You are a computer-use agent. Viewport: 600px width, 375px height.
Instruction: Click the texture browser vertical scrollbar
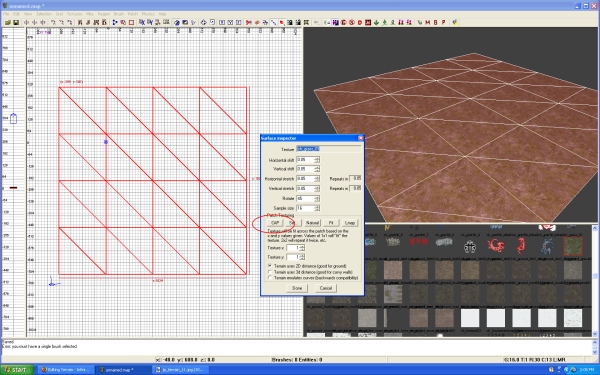click(x=595, y=280)
